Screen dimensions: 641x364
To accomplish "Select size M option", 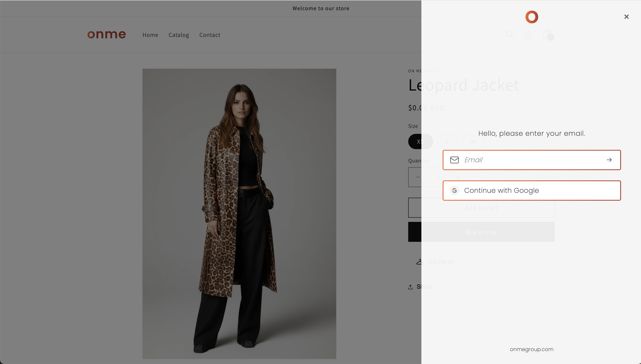I will coord(473,141).
